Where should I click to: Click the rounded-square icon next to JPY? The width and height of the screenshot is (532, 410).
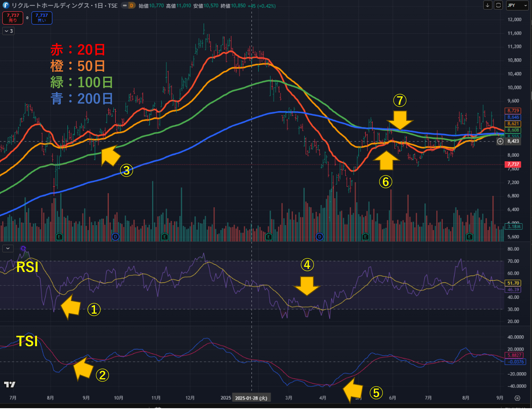pyautogui.click(x=498, y=5)
